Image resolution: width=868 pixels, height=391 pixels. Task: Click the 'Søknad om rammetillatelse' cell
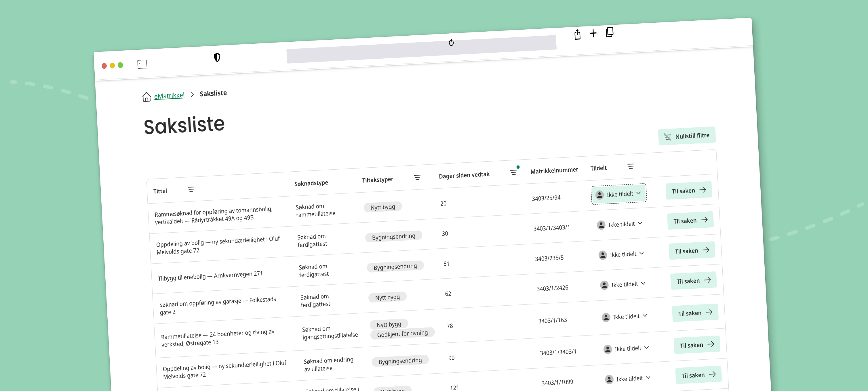pos(315,210)
